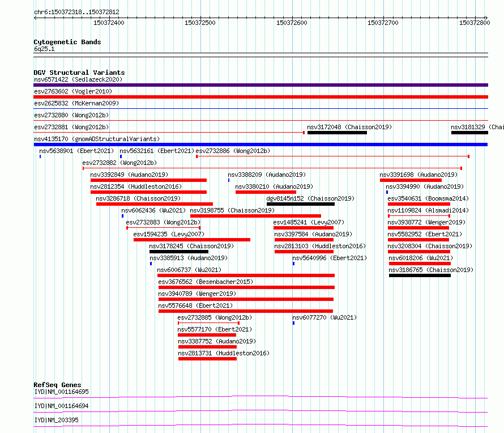Viewport: 504px width, 433px height.
Task: Click the blue nsv4135170 gnomAD bar
Action: [260, 145]
